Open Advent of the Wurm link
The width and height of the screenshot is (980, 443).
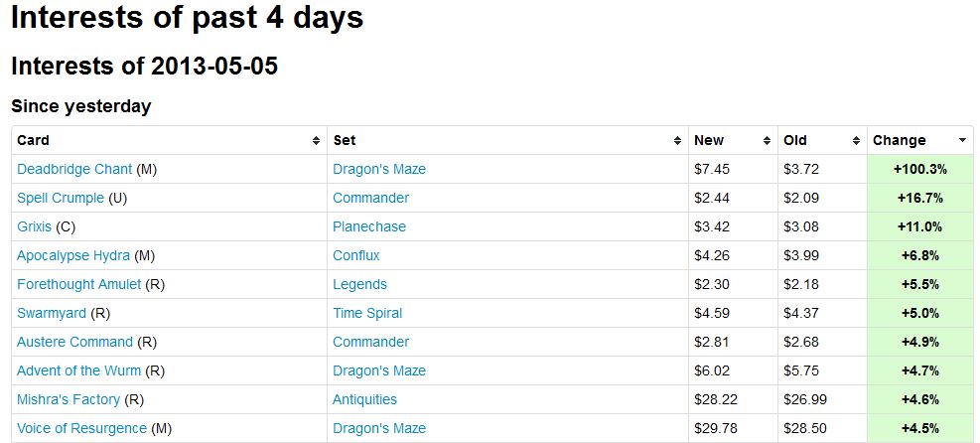pos(79,371)
